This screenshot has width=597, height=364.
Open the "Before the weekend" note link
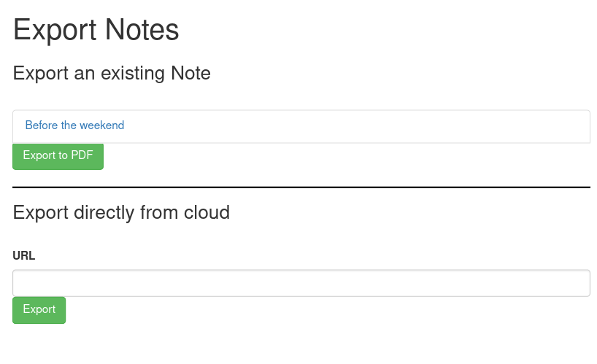click(74, 125)
